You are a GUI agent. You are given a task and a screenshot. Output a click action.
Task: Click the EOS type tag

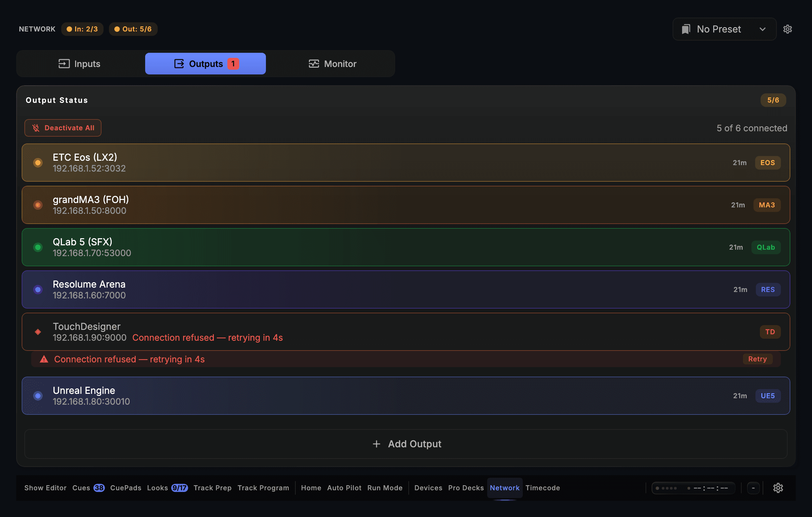pyautogui.click(x=768, y=163)
